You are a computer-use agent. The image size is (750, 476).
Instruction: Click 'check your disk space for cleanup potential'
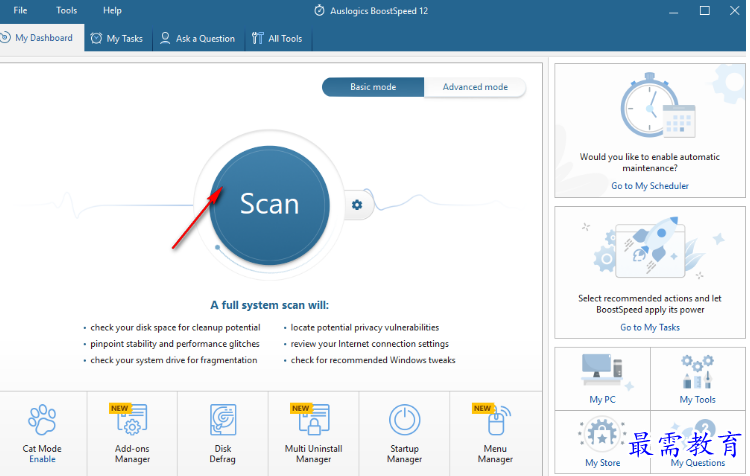click(175, 328)
